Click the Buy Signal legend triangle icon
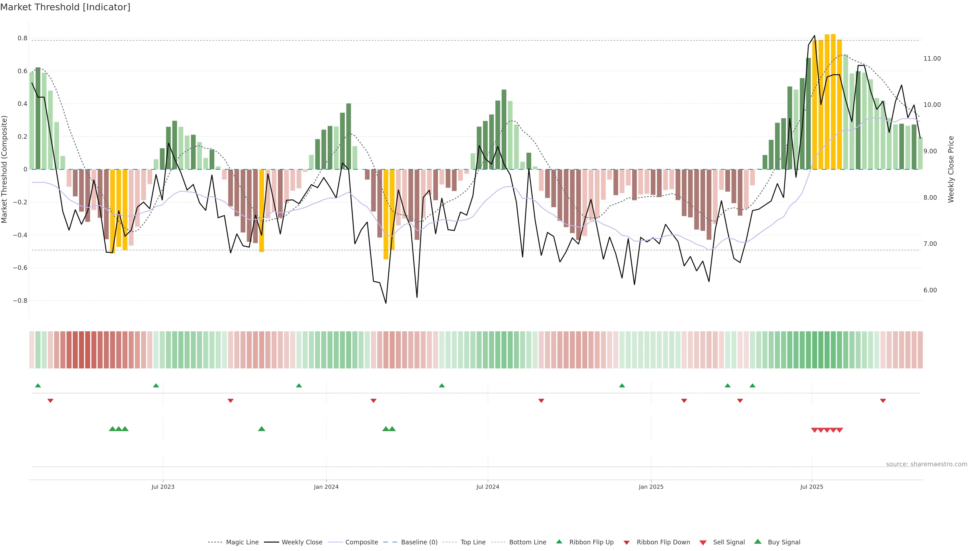Viewport: 980px width, 551px height. point(757,542)
